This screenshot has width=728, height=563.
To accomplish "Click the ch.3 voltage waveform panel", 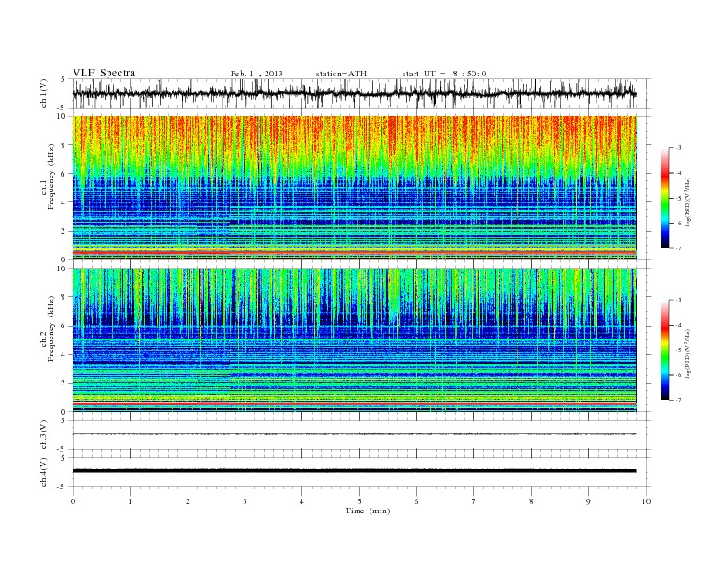I will [361, 434].
